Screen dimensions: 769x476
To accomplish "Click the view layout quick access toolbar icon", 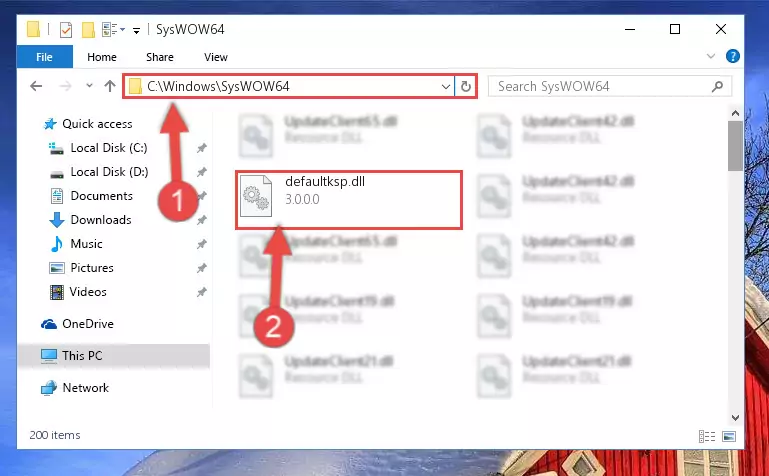I will point(109,29).
